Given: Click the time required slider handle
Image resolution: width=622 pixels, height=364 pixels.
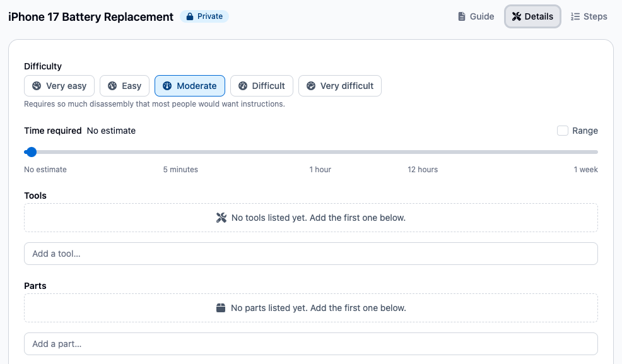Looking at the screenshot, I should (31, 152).
